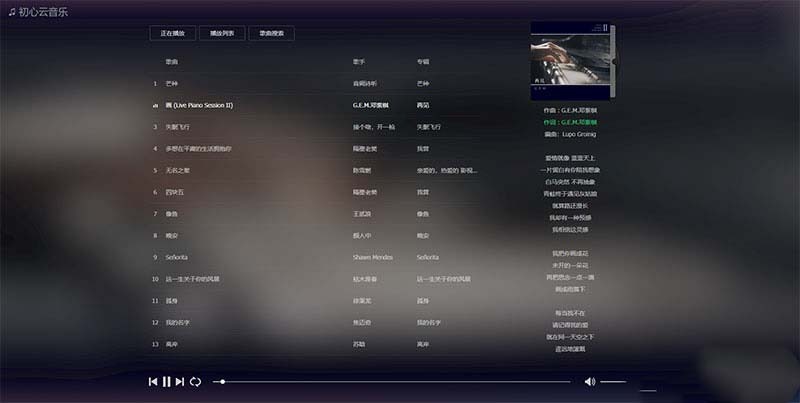
Task: Pause the current song
Action: tap(166, 382)
